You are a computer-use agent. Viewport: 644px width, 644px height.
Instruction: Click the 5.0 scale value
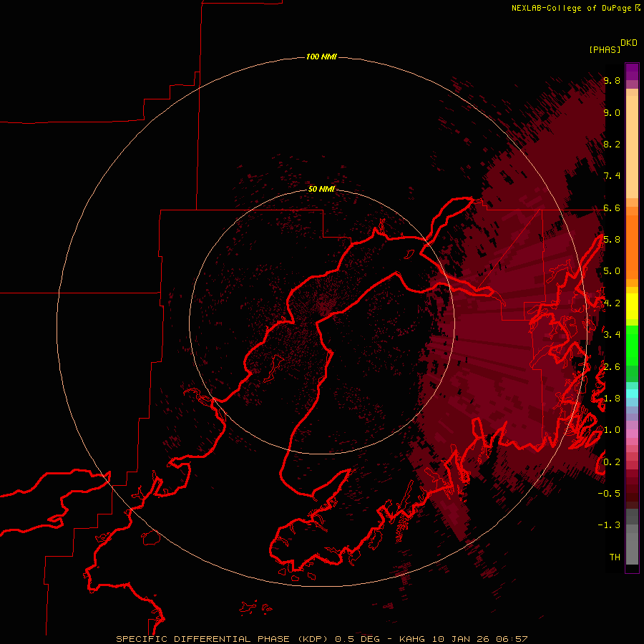coord(612,271)
